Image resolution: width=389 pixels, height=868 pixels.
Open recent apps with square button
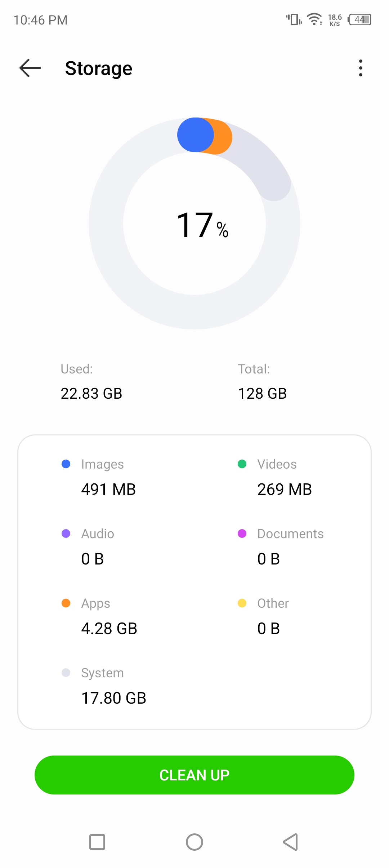coord(97,842)
